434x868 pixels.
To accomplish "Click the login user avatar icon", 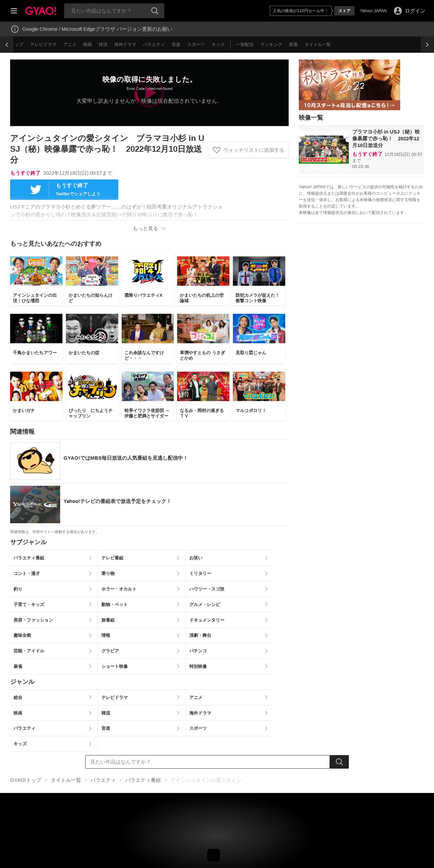I will (398, 11).
